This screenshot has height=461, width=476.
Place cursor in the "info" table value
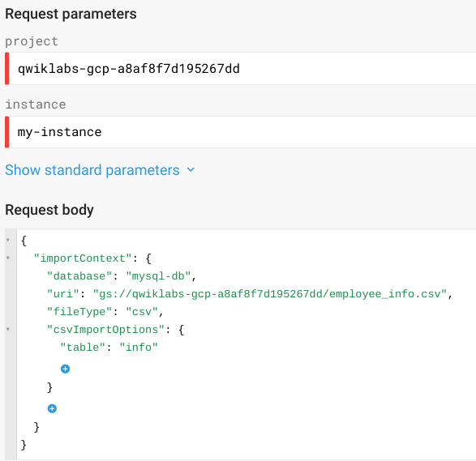coord(139,348)
